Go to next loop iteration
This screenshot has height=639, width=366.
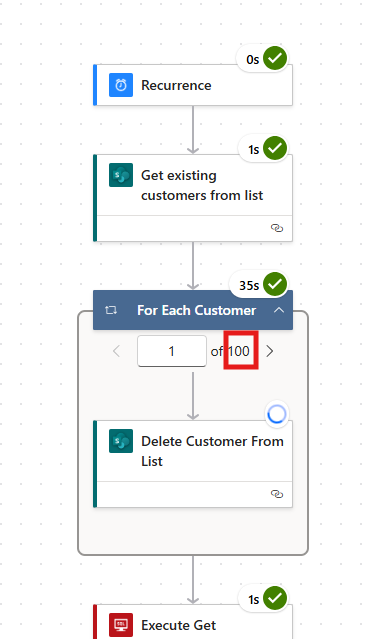[269, 351]
